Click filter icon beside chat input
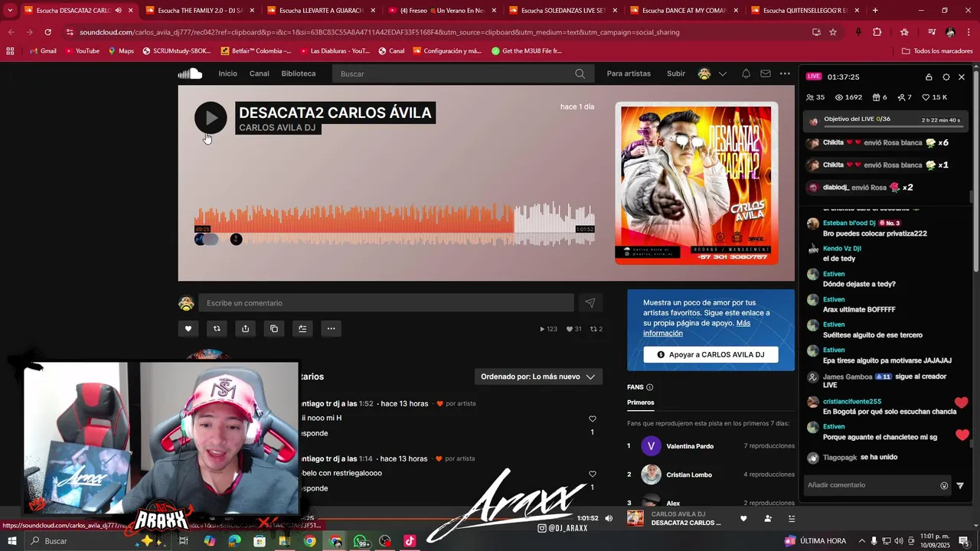 click(960, 485)
